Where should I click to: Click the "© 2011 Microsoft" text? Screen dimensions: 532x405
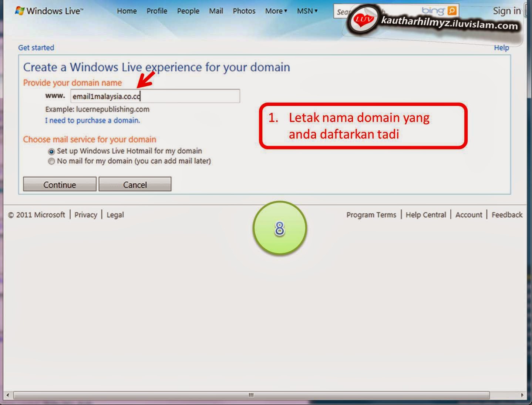click(37, 215)
